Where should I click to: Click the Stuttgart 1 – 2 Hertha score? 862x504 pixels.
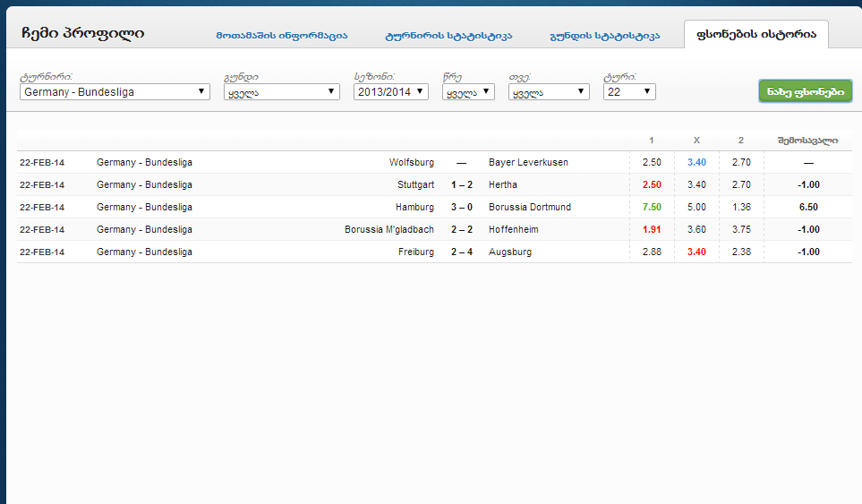[461, 184]
